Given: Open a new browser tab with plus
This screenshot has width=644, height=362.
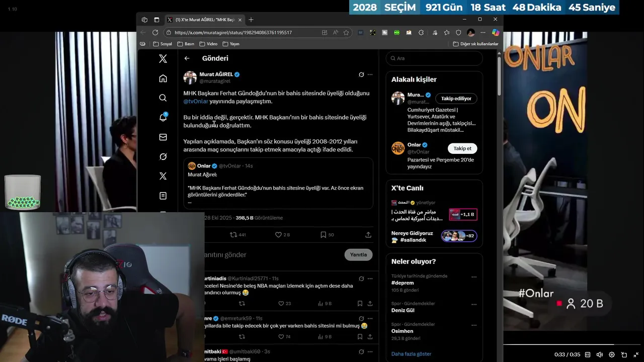Looking at the screenshot, I should tap(251, 20).
